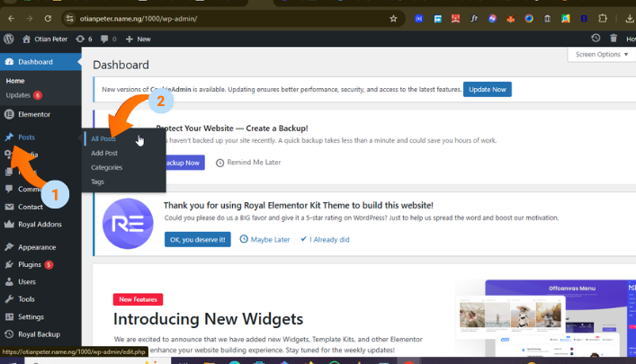The width and height of the screenshot is (636, 364).
Task: Click the Posts pushpin icon
Action: tap(9, 137)
